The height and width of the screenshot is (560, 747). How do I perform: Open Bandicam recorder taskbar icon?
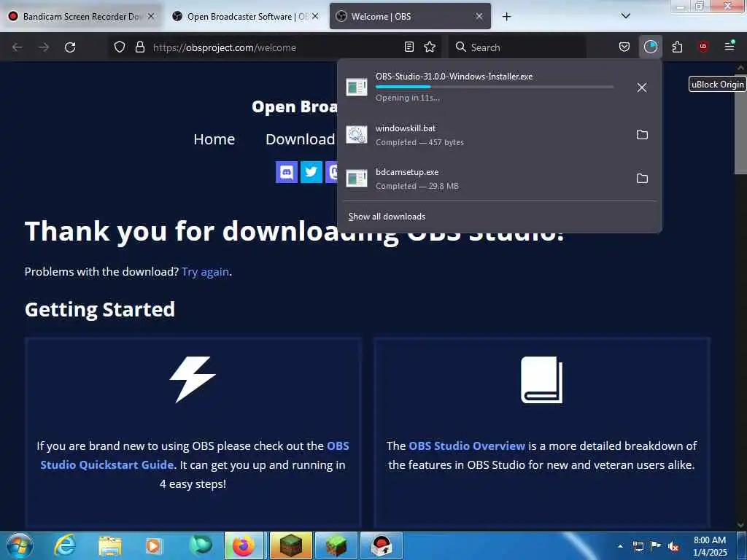point(381,545)
